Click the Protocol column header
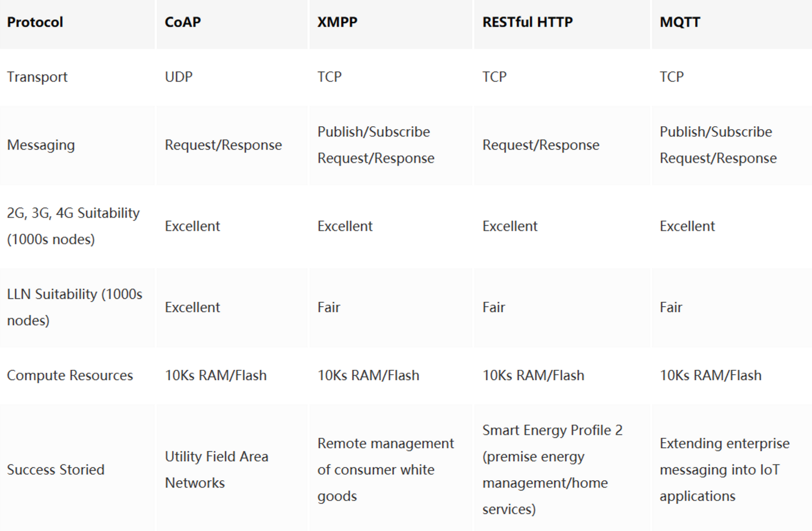The image size is (812, 531). coord(35,22)
